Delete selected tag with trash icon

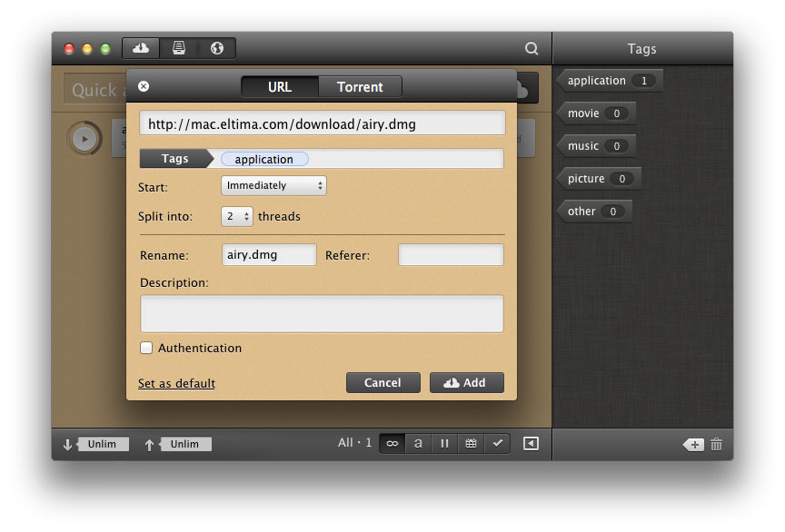(x=717, y=444)
